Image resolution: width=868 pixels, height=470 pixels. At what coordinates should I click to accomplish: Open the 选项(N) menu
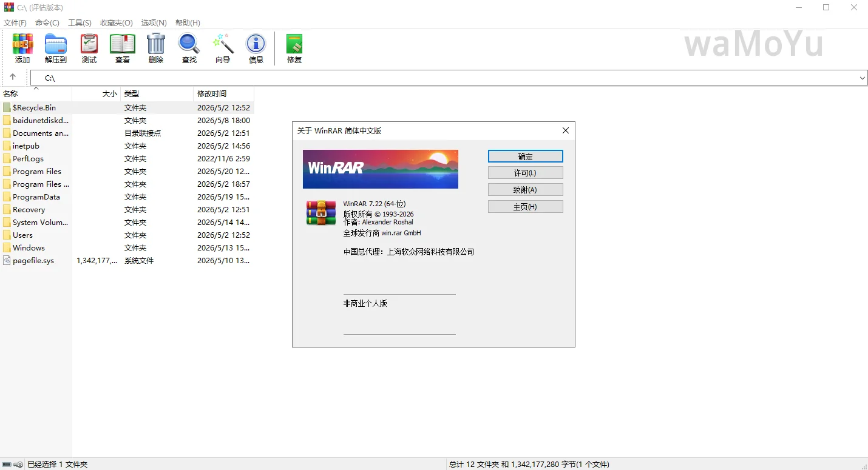point(154,22)
